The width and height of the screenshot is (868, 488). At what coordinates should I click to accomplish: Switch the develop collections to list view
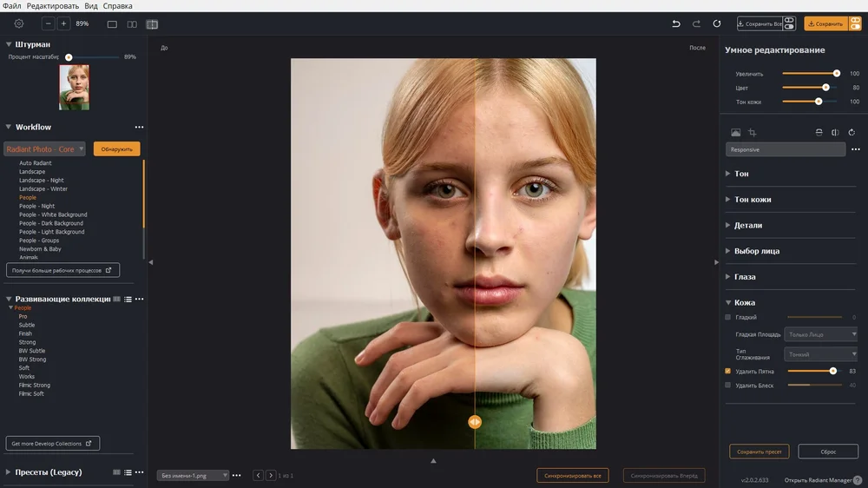click(128, 299)
